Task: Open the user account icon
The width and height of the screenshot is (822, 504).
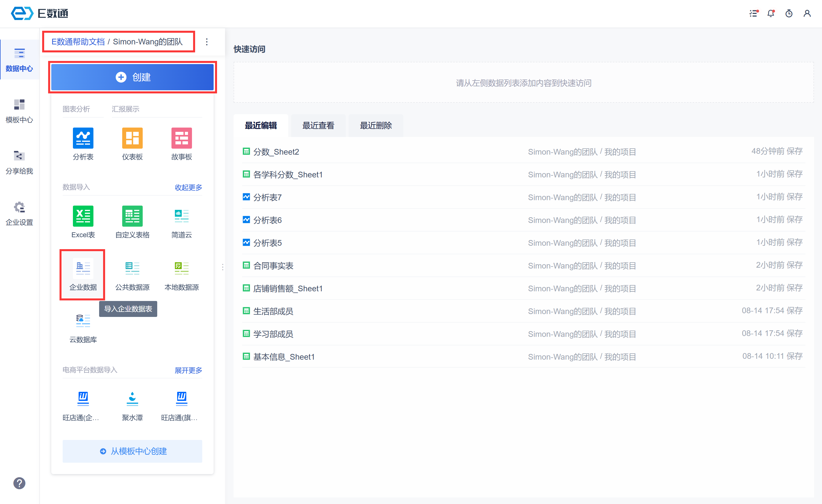Action: (807, 13)
